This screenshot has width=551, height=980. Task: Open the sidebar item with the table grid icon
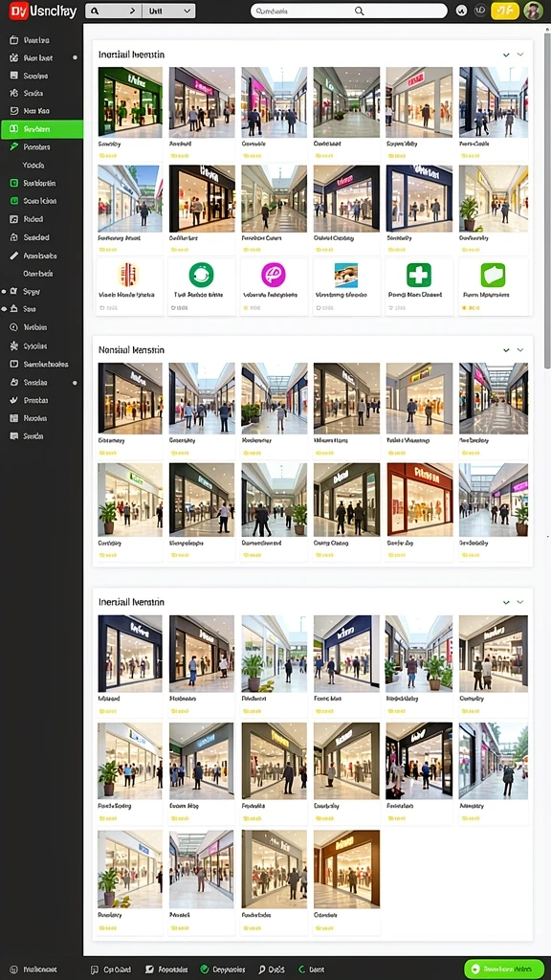42,418
